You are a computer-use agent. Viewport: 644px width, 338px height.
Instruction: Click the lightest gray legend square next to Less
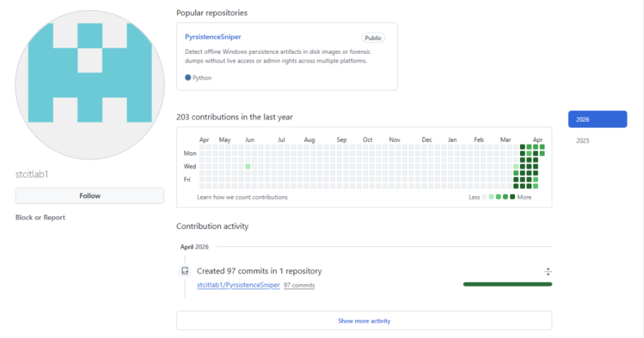pos(484,197)
